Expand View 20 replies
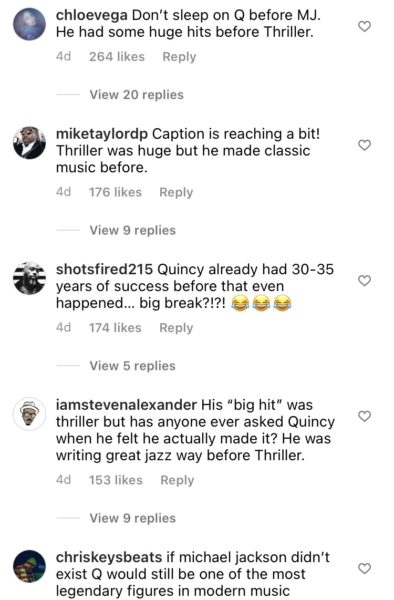Screen dimensions: 394x600 (x=137, y=95)
